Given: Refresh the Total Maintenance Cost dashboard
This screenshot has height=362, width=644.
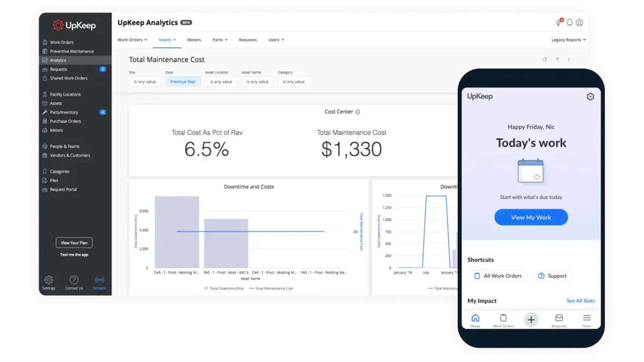Looking at the screenshot, I should [x=545, y=60].
